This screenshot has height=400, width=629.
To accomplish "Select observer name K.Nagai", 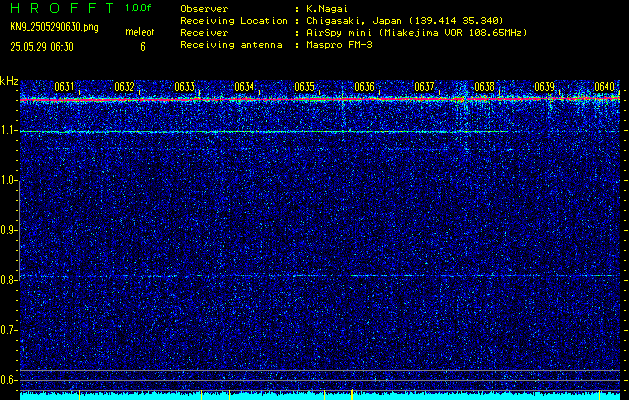I will point(327,9).
